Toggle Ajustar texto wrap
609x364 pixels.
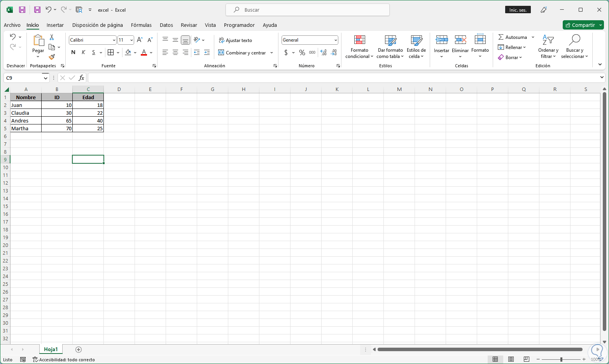236,40
